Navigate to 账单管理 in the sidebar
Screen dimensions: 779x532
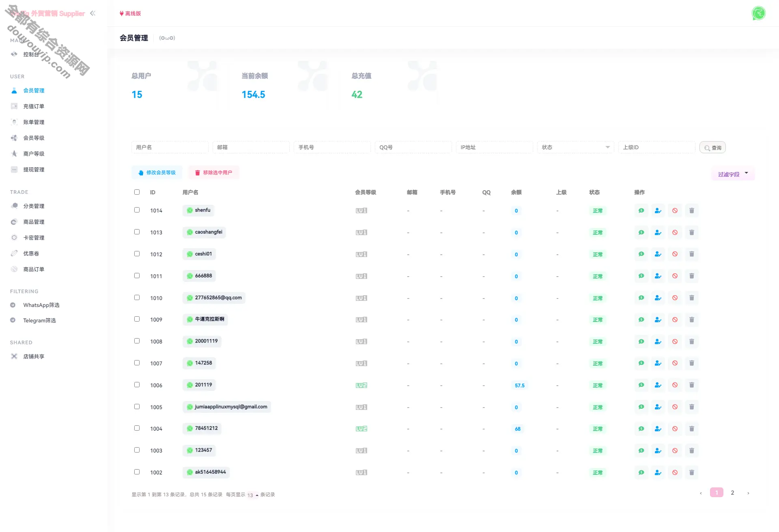(34, 122)
